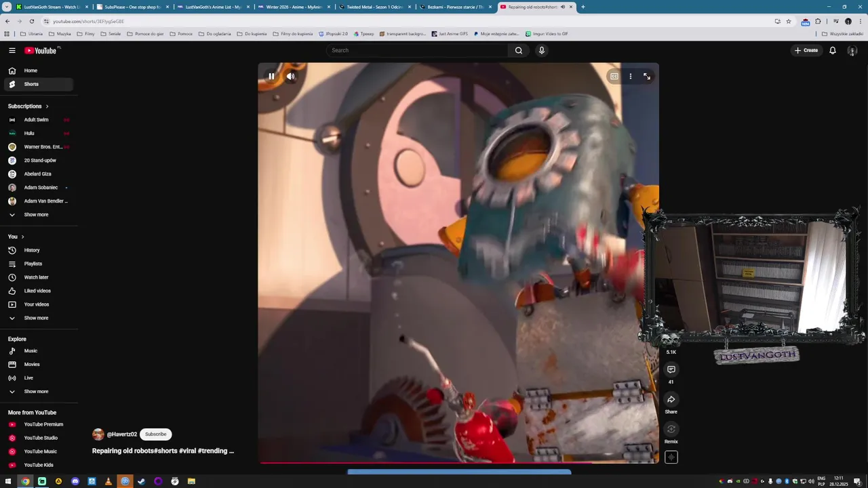Open YouTube Studio
This screenshot has height=488, width=868.
tap(39, 438)
